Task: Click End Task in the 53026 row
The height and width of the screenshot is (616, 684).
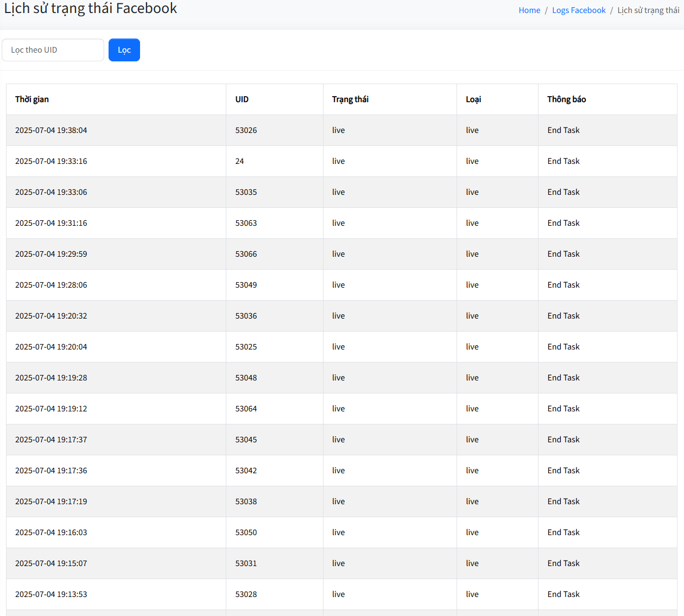Action: tap(563, 130)
